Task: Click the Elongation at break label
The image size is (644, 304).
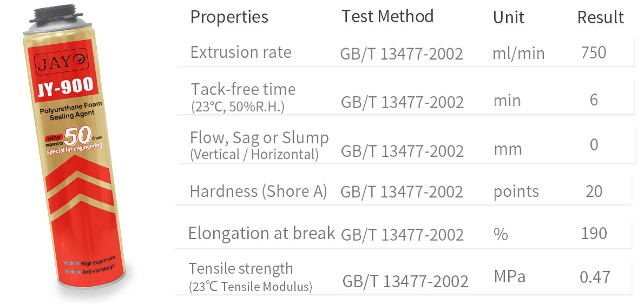Action: [x=261, y=233]
